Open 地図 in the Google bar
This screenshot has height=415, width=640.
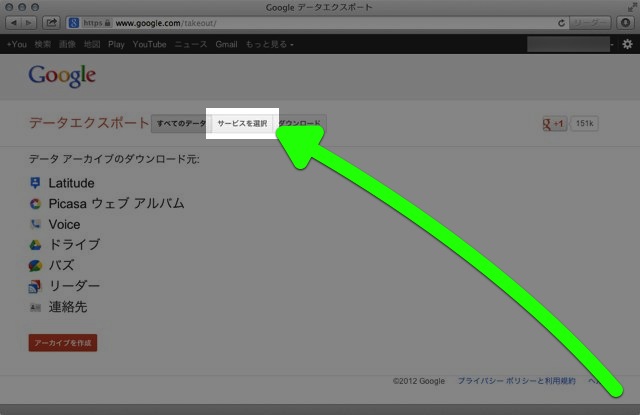[x=92, y=44]
